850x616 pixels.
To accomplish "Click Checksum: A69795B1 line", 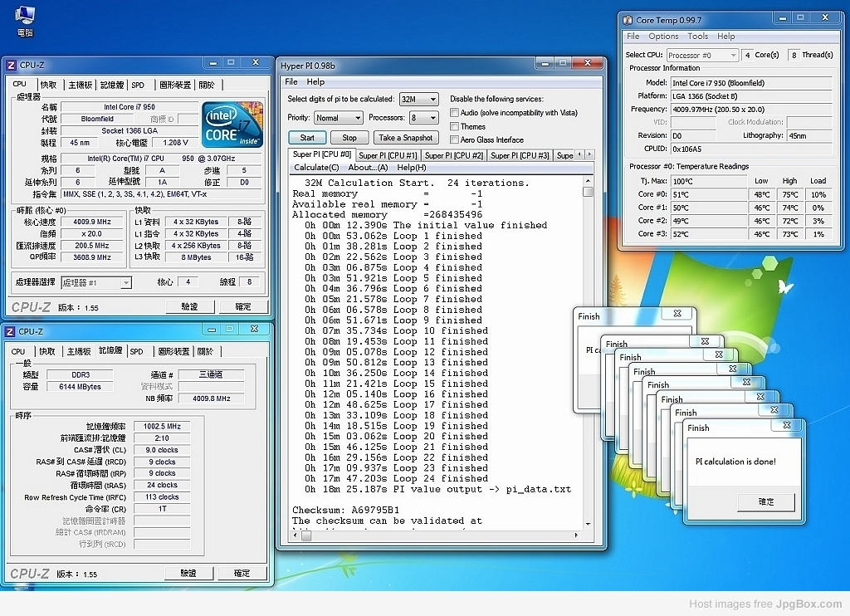I will pyautogui.click(x=345, y=511).
